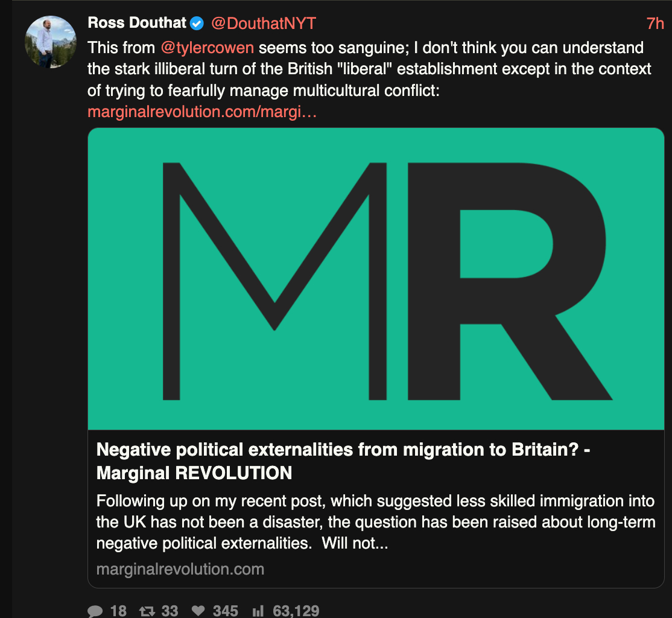
Task: Like the tweet with the heart icon
Action: [198, 611]
